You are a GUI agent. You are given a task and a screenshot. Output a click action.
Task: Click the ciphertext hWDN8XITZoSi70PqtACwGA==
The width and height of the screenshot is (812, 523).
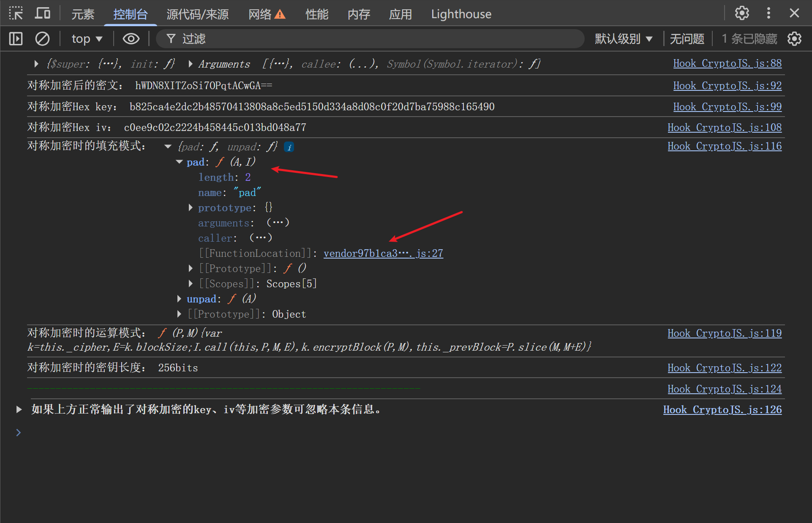click(204, 86)
